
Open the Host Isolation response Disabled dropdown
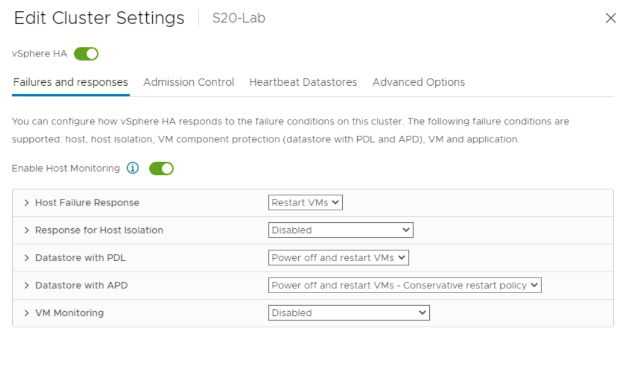coord(341,230)
